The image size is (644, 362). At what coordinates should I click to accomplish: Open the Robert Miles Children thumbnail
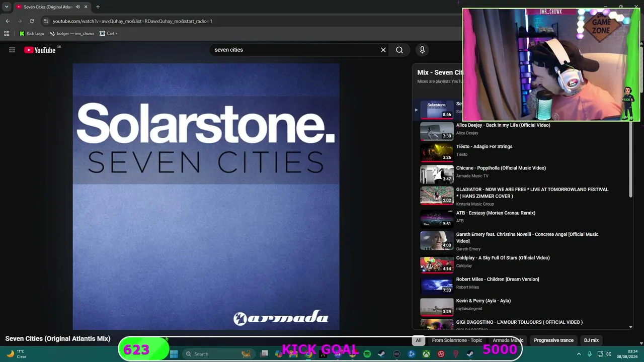coord(437,286)
